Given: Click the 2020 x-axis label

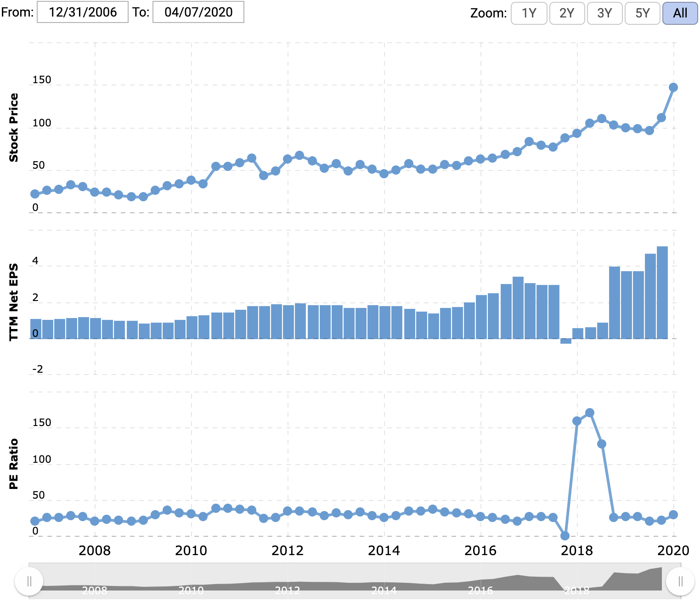Looking at the screenshot, I should pos(673,551).
